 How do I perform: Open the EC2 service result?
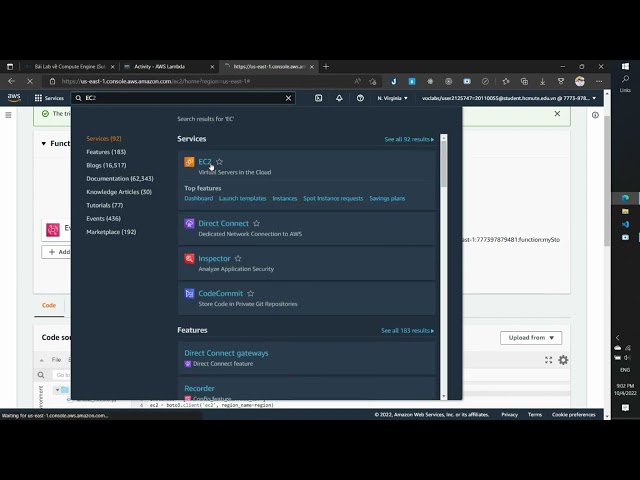point(204,162)
